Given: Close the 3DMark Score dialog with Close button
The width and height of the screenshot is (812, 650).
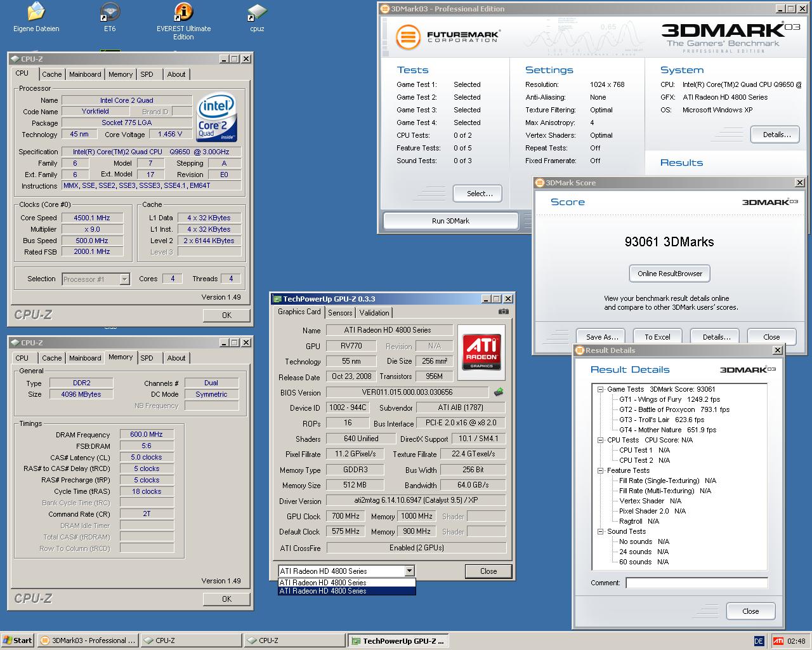Looking at the screenshot, I should pyautogui.click(x=771, y=336).
